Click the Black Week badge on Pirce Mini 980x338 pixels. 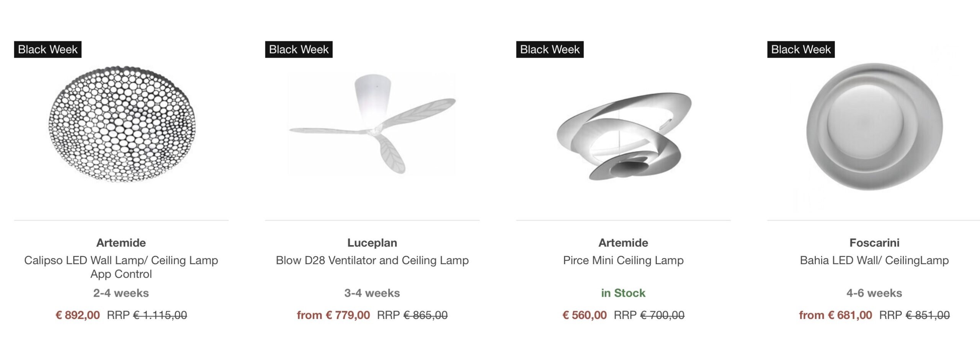(x=550, y=49)
